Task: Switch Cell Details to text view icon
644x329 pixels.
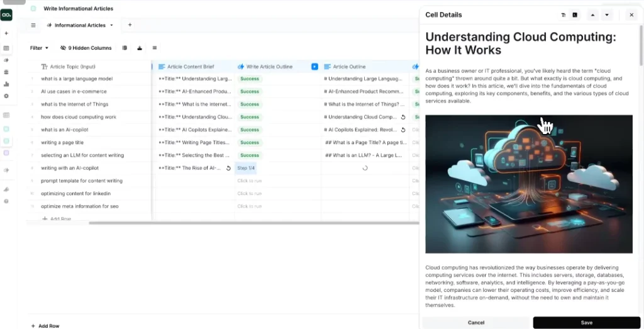Action: (563, 15)
